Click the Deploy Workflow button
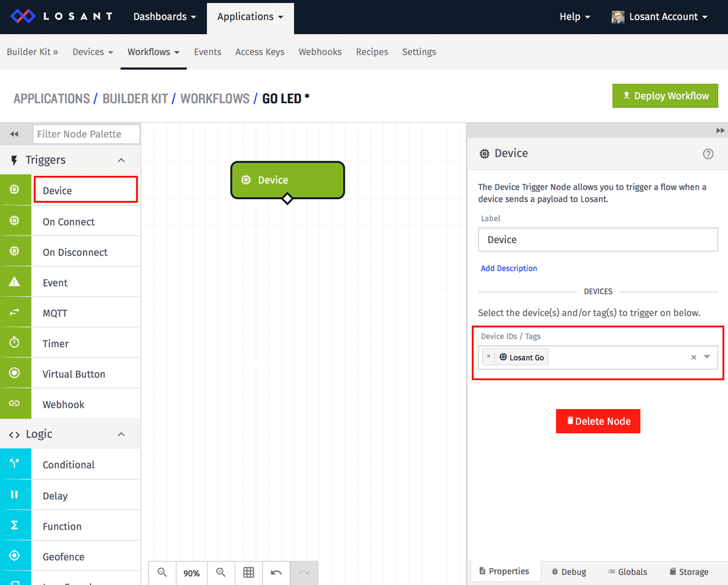This screenshot has height=585, width=728. pyautogui.click(x=665, y=96)
